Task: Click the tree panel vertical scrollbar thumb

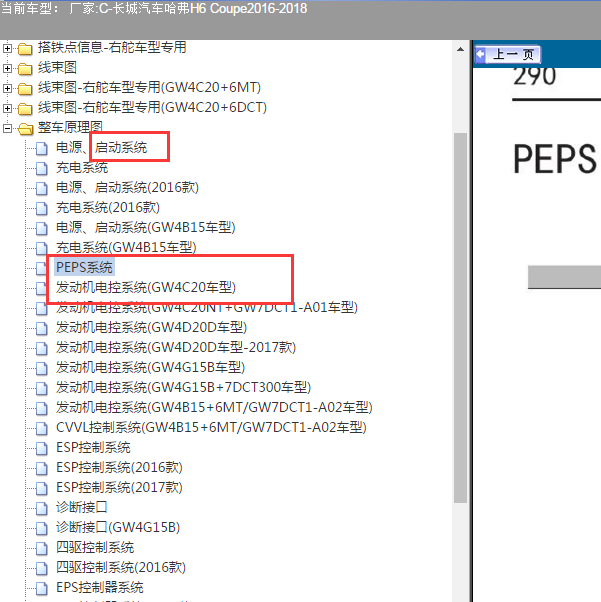Action: pyautogui.click(x=460, y=318)
